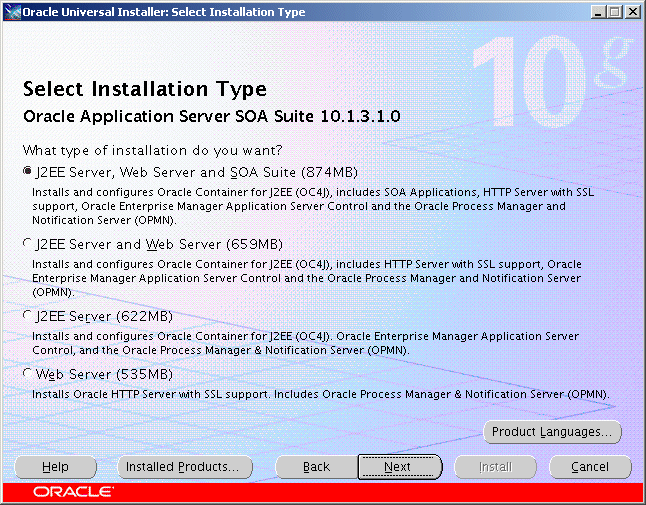
Task: Click the Help button
Action: (55, 467)
